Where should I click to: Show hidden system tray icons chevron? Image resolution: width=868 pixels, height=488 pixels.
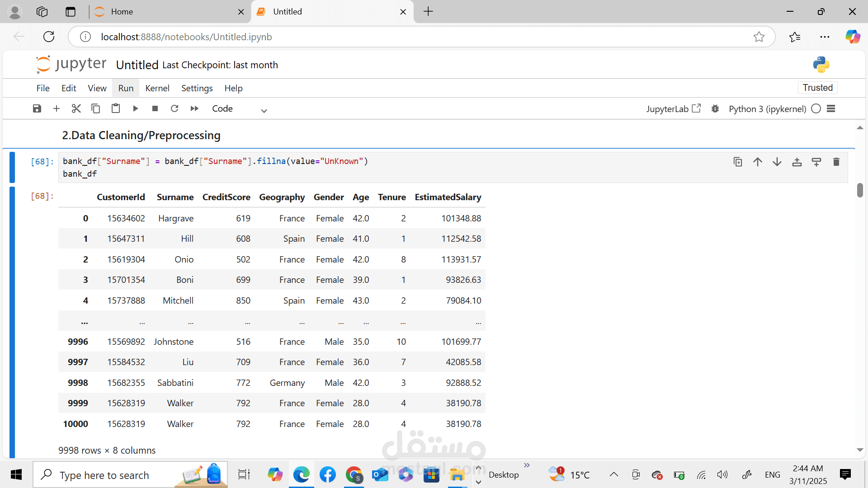pyautogui.click(x=613, y=474)
